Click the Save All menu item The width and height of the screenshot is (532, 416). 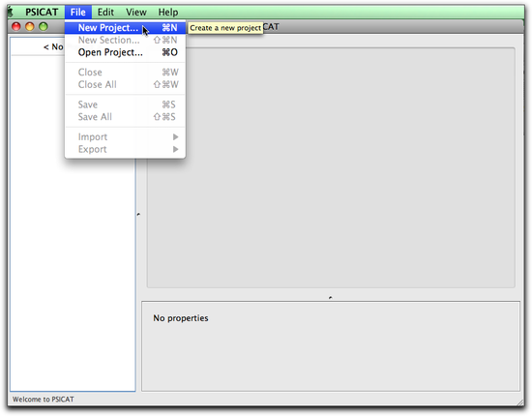[x=125, y=117]
